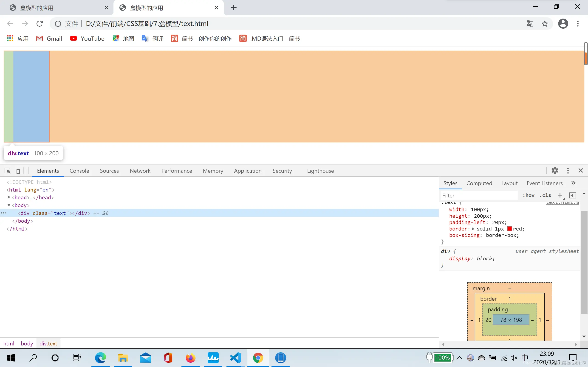This screenshot has width=588, height=367.
Task: Toggle the :hov element state panel
Action: [x=529, y=195]
